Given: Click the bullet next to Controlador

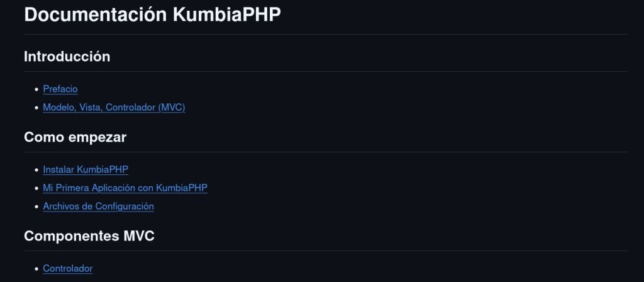Looking at the screenshot, I should 36,269.
